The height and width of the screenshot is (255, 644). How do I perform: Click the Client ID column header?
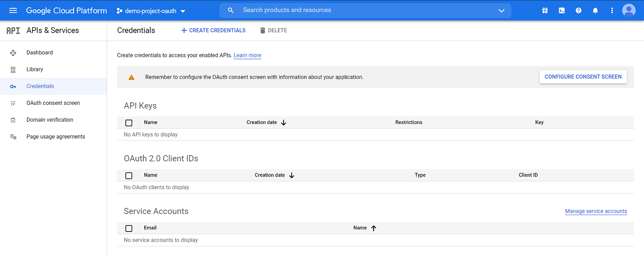(x=528, y=175)
